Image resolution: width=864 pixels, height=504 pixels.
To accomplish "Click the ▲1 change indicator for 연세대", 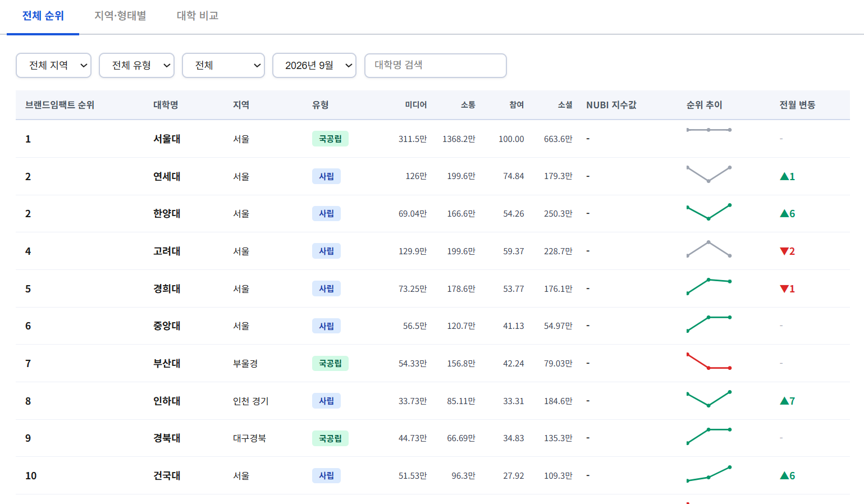I will (788, 176).
